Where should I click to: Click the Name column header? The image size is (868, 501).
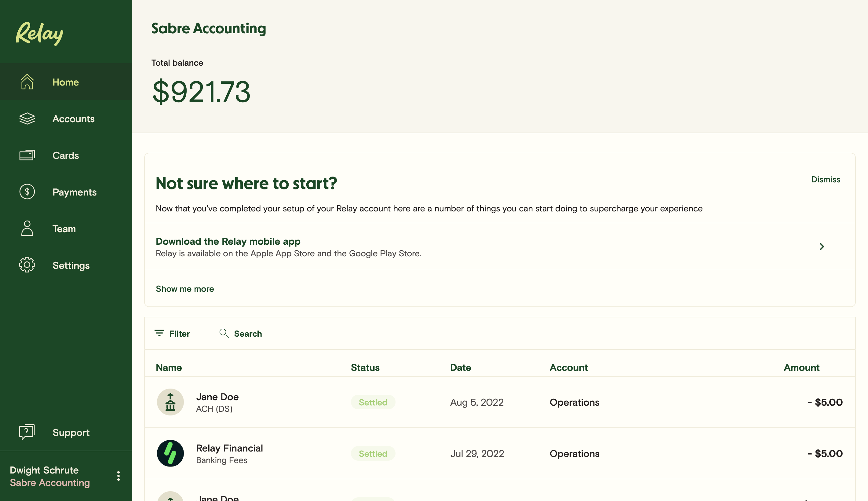click(169, 367)
